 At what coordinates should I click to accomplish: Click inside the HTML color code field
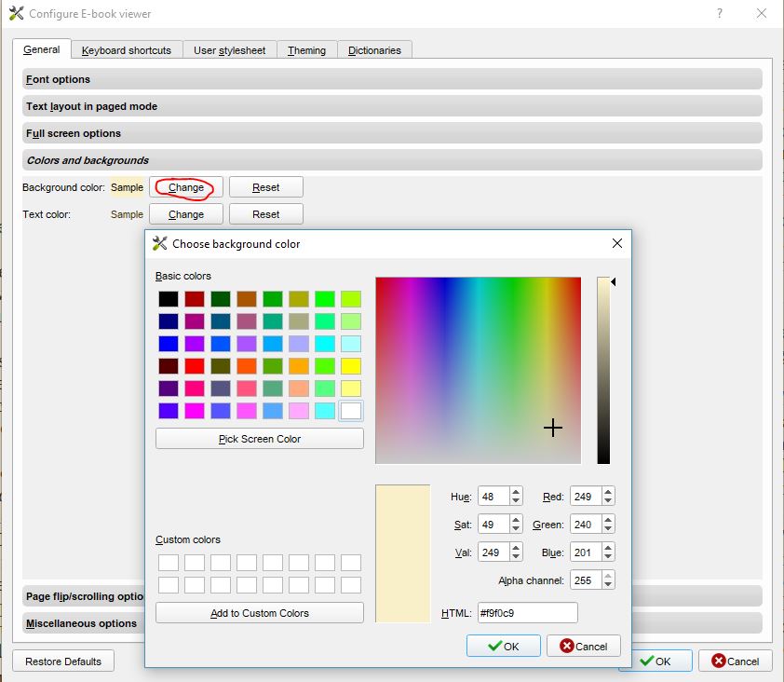[526, 613]
